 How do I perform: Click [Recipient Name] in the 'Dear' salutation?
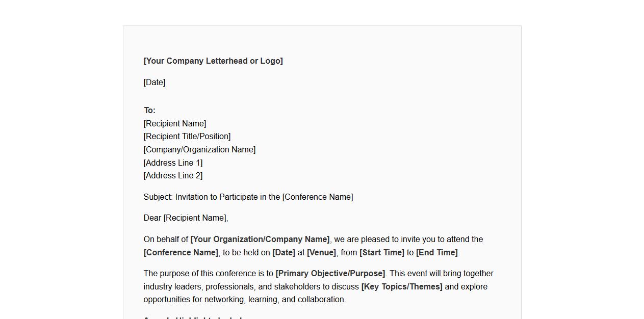[x=195, y=218]
